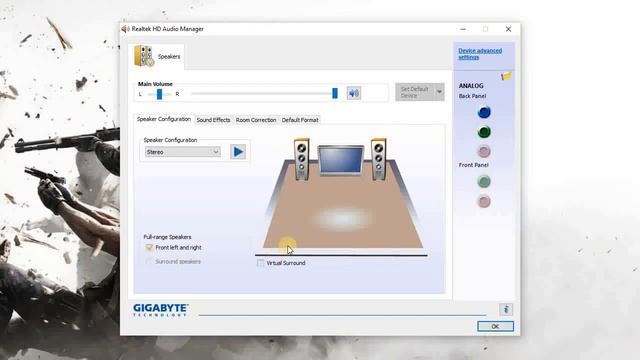
Task: Open connector settings folder icon
Action: coord(506,76)
